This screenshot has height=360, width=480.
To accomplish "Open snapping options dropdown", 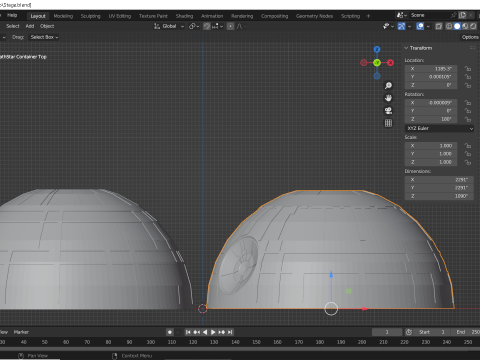I will point(217,26).
